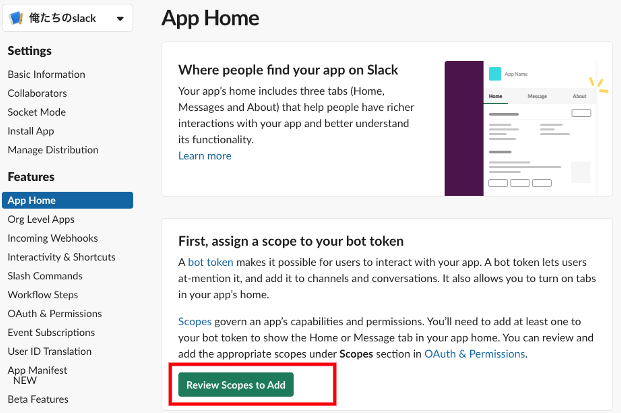Click the App Home preview illustration

[x=526, y=128]
